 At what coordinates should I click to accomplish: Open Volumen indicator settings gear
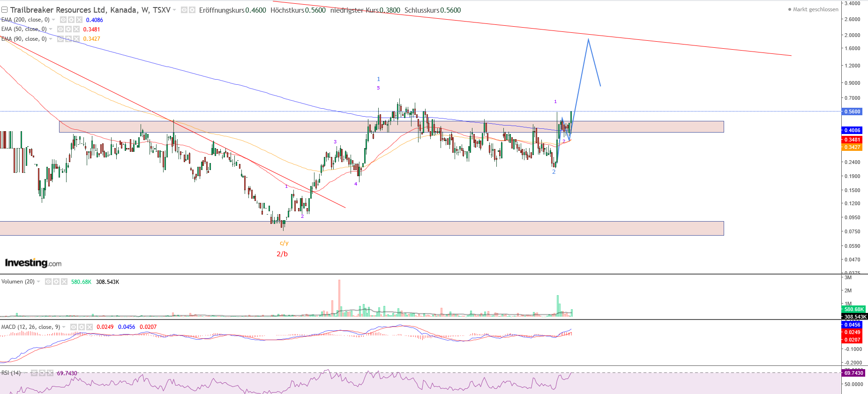(56, 282)
